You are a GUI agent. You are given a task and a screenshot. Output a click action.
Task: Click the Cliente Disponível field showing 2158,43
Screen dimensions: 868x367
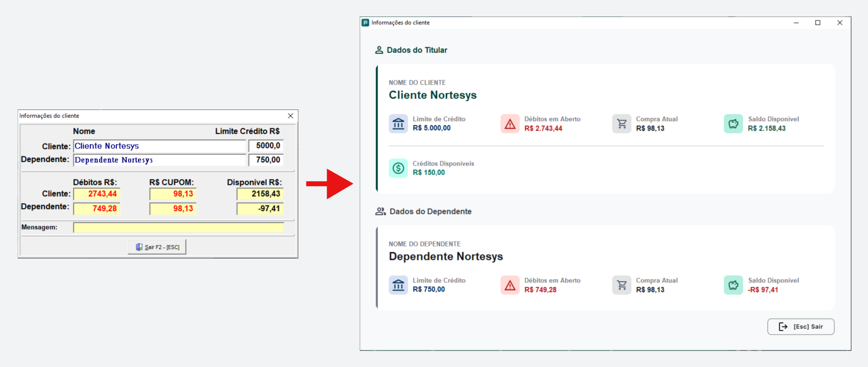[260, 194]
